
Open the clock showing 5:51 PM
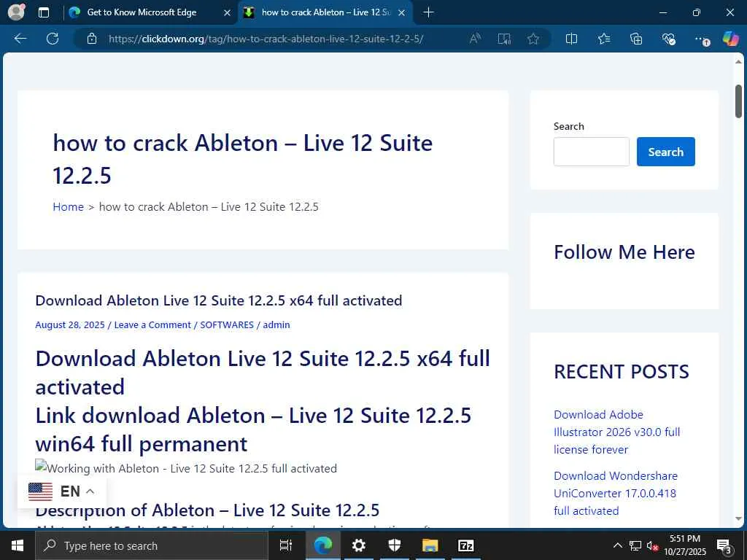tap(685, 545)
